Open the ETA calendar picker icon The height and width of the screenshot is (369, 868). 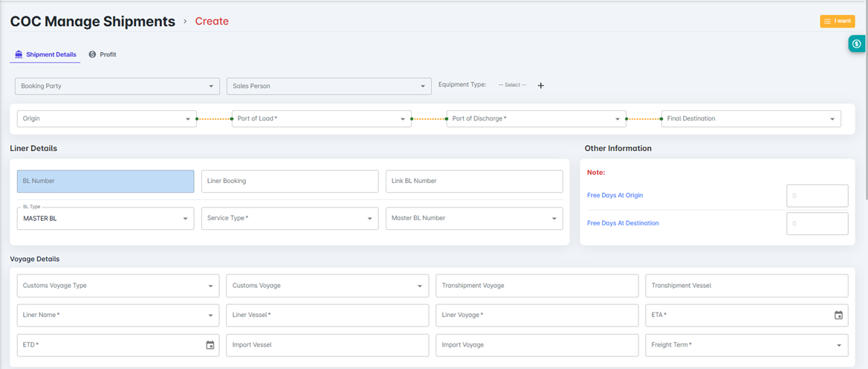[838, 315]
